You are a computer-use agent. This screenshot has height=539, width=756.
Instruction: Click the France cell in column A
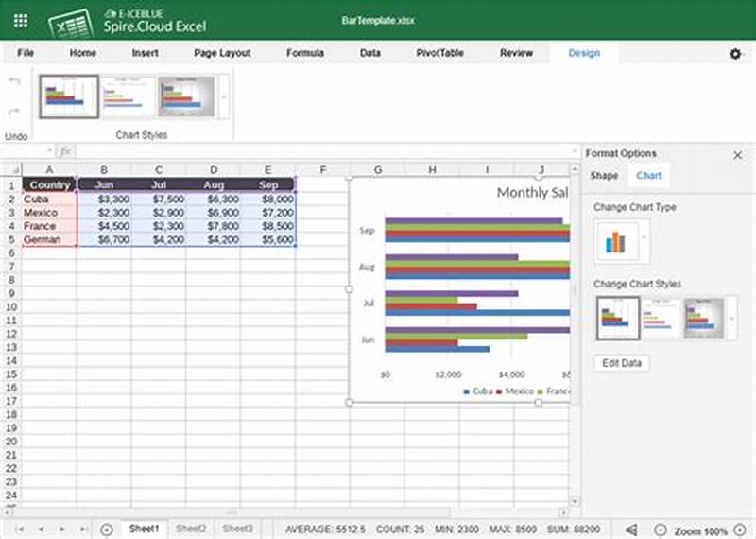(49, 226)
